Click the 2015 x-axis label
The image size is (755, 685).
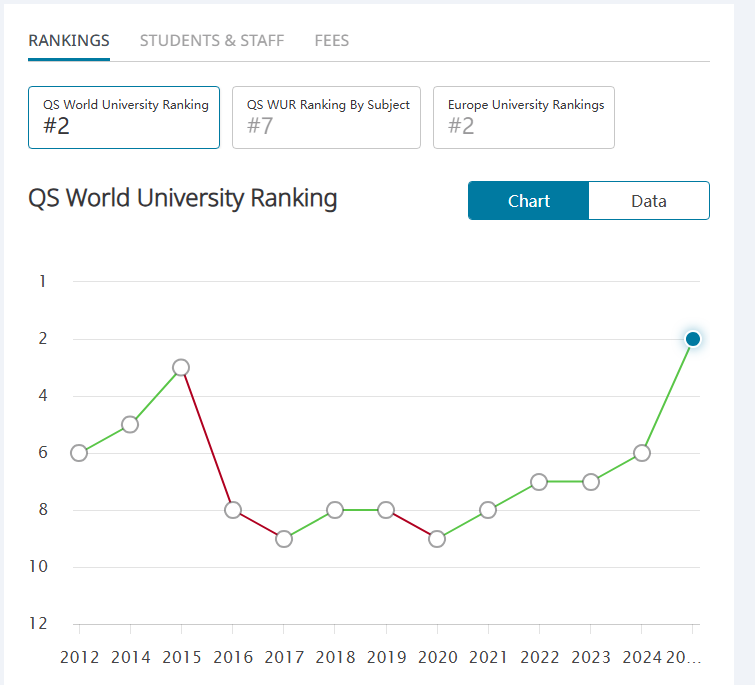[182, 657]
